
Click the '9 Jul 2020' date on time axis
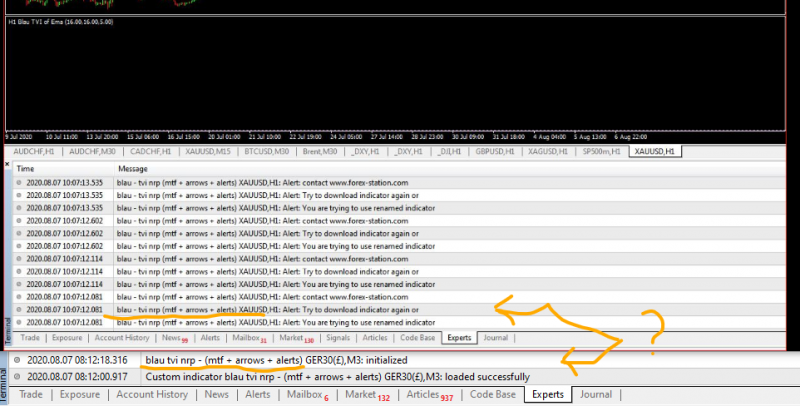19,137
